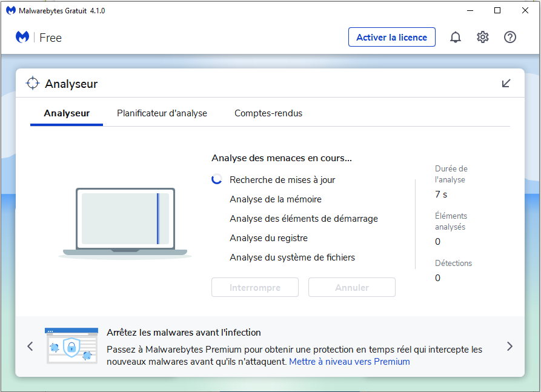
Task: Open the Comptes-rendus tab
Action: (268, 113)
